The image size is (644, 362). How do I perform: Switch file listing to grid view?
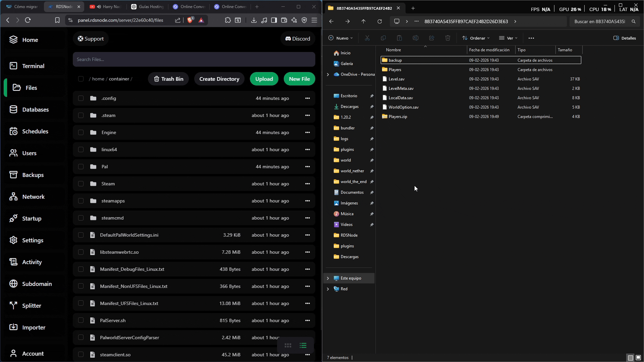point(288,346)
